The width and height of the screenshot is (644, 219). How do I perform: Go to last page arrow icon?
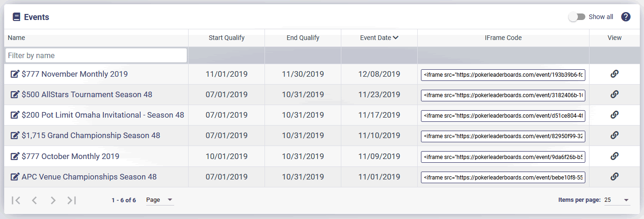(x=71, y=200)
